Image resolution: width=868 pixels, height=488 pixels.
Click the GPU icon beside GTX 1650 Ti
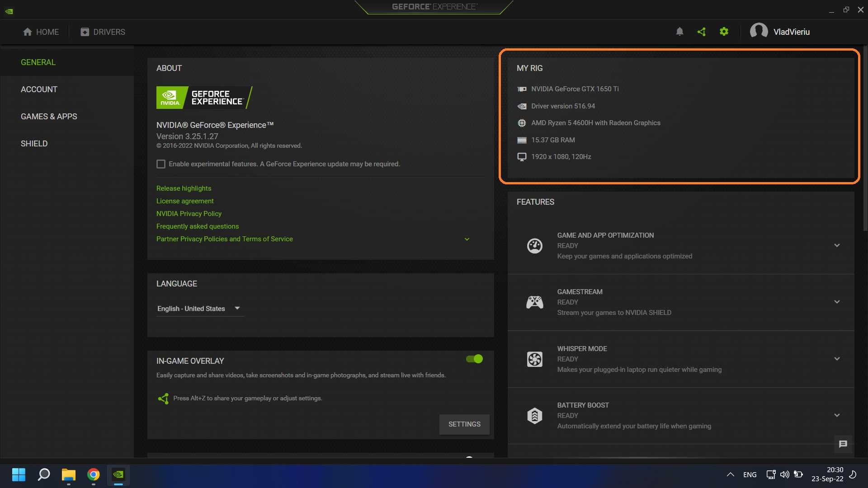point(522,89)
